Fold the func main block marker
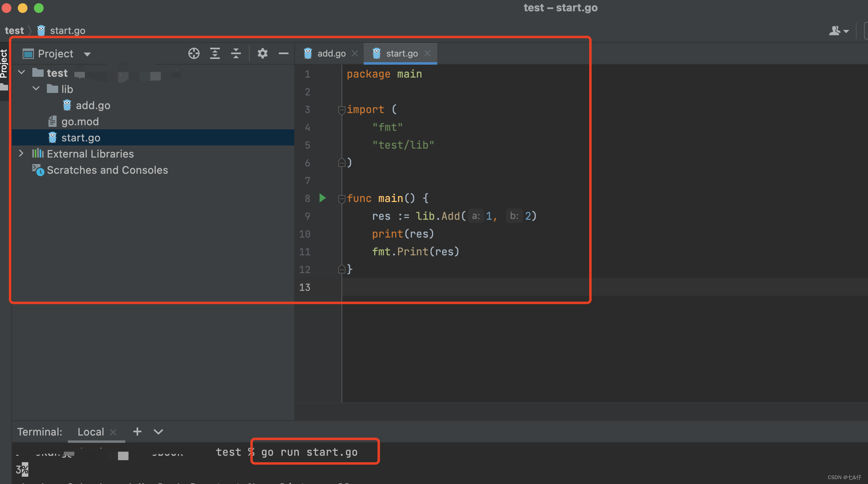The width and height of the screenshot is (868, 484). point(341,198)
